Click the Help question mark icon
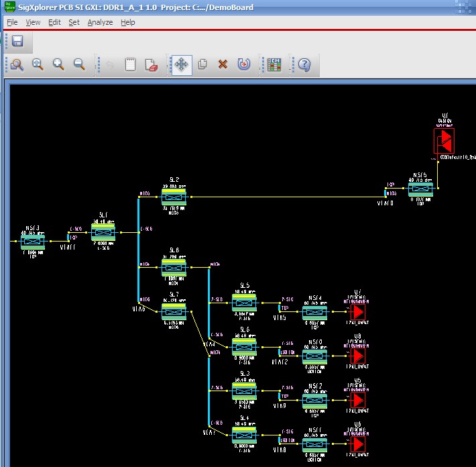476x467 pixels. coord(304,64)
